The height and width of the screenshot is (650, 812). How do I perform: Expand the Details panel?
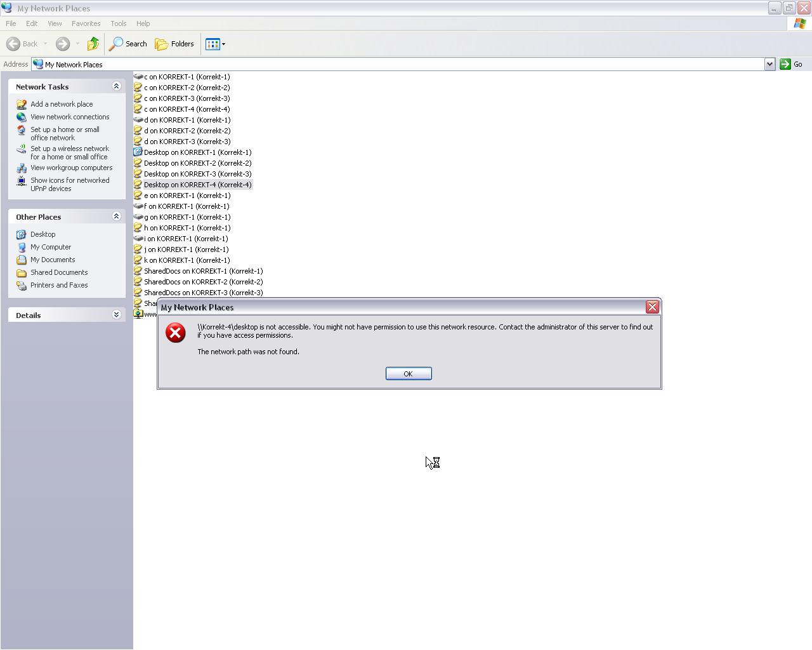[x=116, y=315]
